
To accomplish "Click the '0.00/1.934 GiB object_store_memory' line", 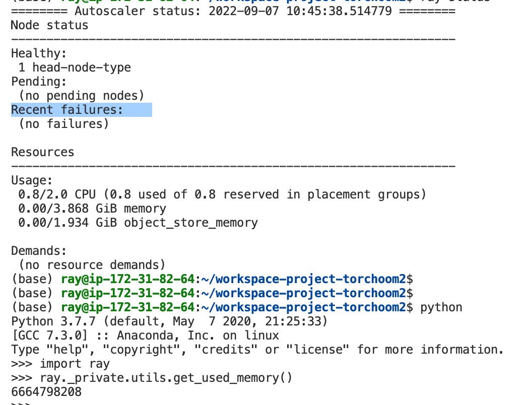I will click(x=138, y=223).
